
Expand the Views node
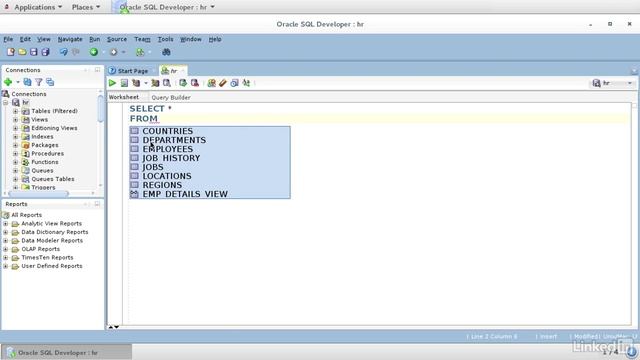coord(16,120)
